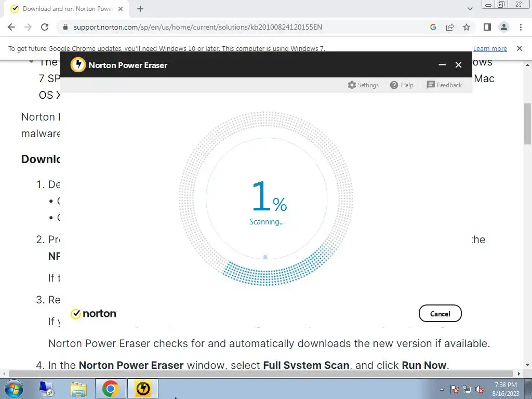Follow the Learn more link

click(490, 48)
